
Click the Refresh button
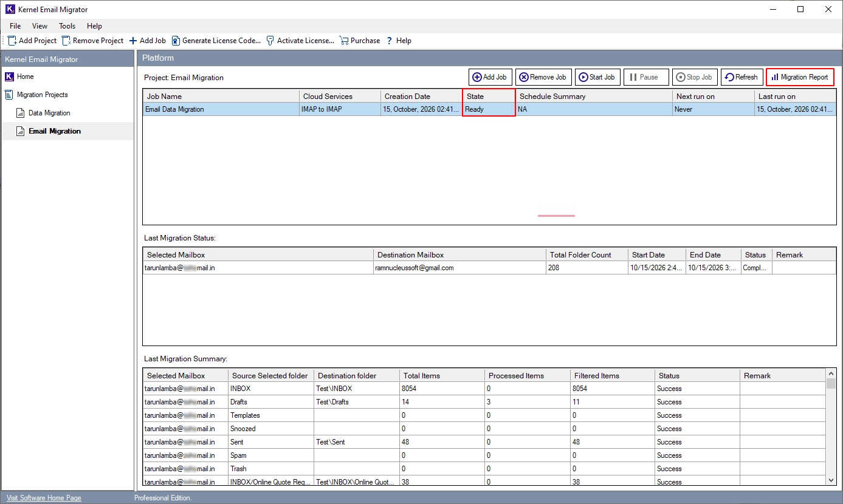tap(741, 77)
